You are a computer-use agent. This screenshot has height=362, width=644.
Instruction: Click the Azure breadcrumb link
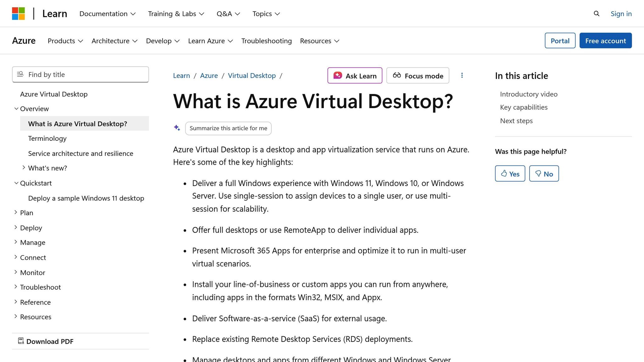click(x=209, y=75)
